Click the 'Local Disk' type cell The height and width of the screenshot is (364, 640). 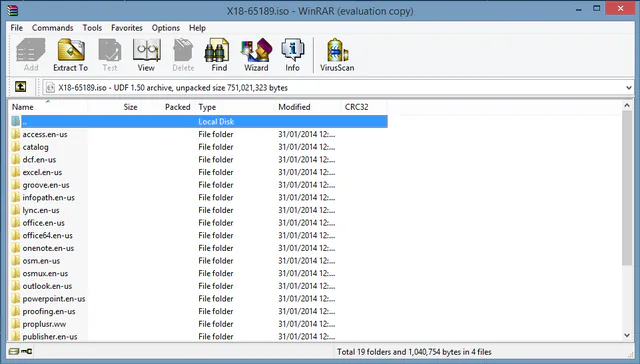click(216, 122)
